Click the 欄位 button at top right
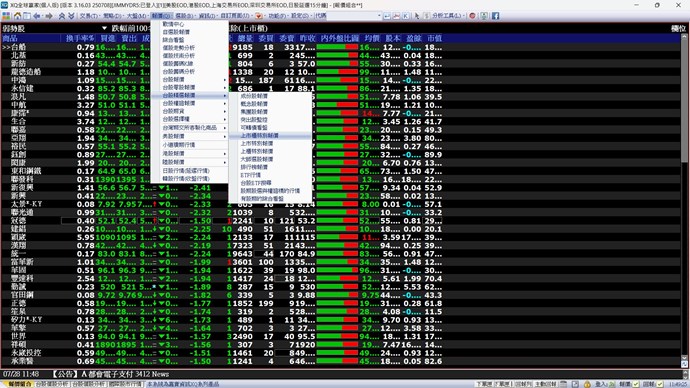The image size is (690, 388). (x=678, y=29)
